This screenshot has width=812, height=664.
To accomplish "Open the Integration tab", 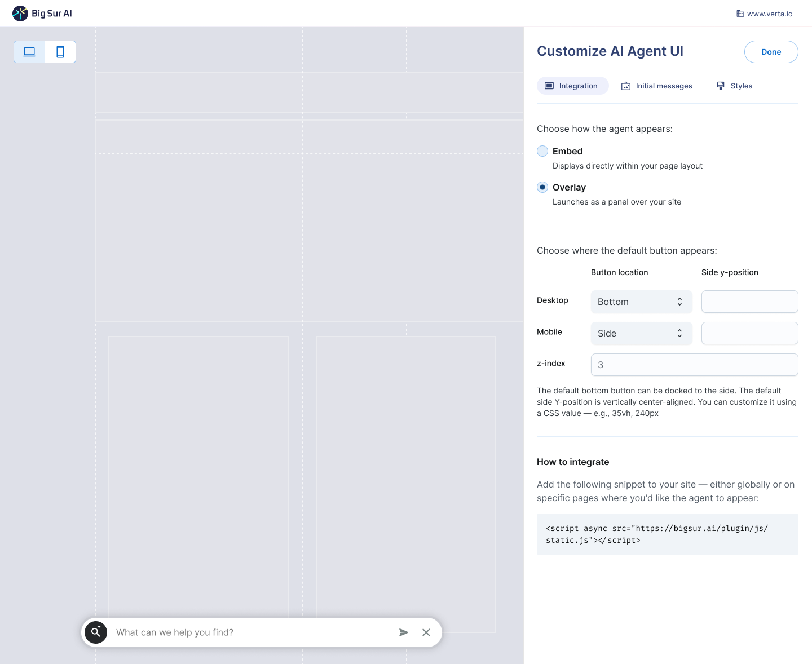I will [x=572, y=86].
